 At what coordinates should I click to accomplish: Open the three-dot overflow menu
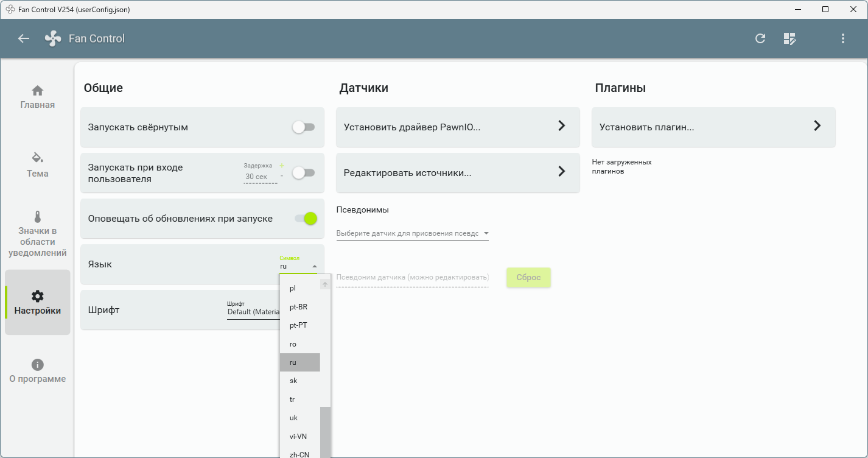843,38
